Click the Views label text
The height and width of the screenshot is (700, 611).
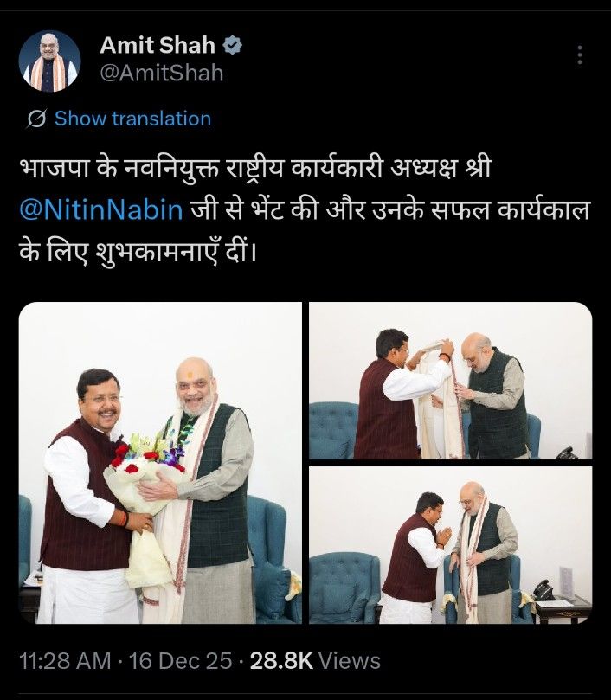click(x=350, y=661)
